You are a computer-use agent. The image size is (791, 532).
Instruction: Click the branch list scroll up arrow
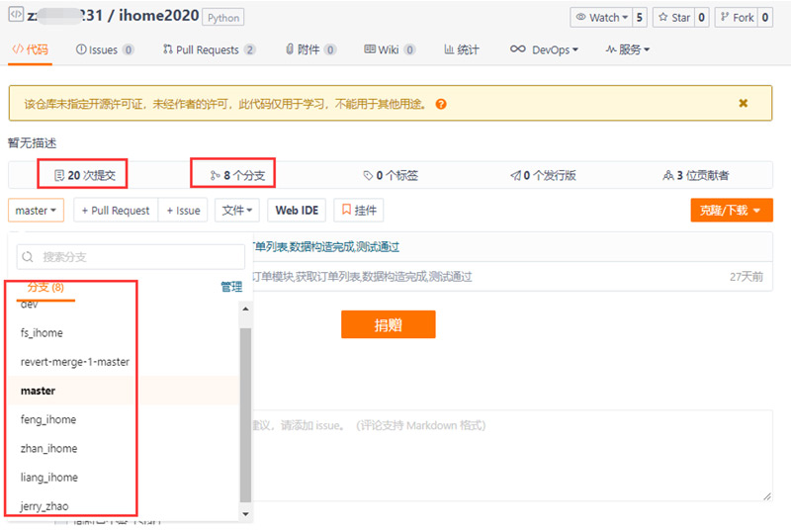[x=245, y=309]
